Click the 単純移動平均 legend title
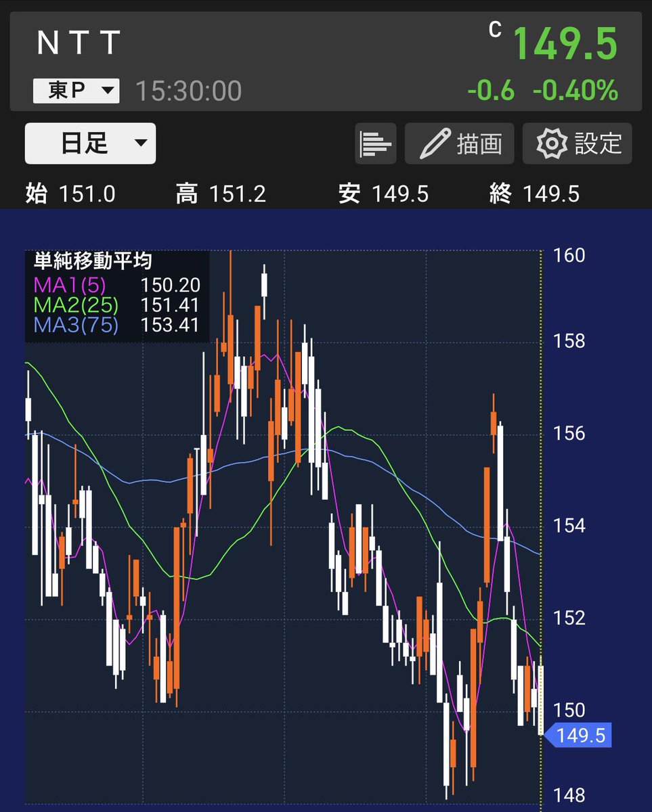The height and width of the screenshot is (812, 652). 93,261
